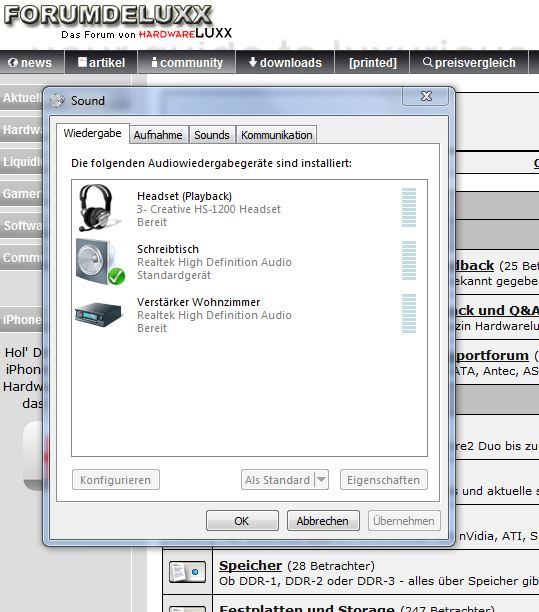Select the Headset (Playback) headphone icon
539x612 pixels.
pos(99,208)
